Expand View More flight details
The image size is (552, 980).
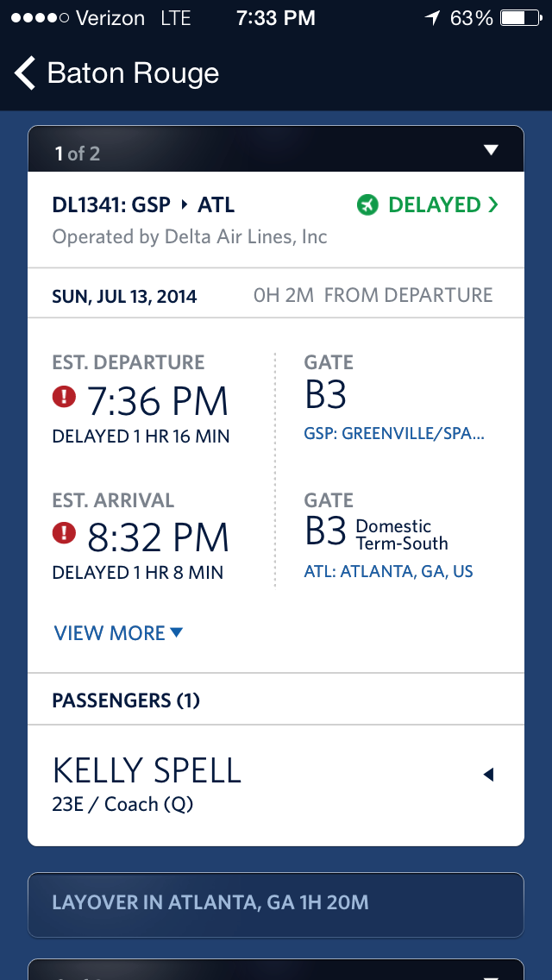coord(118,633)
